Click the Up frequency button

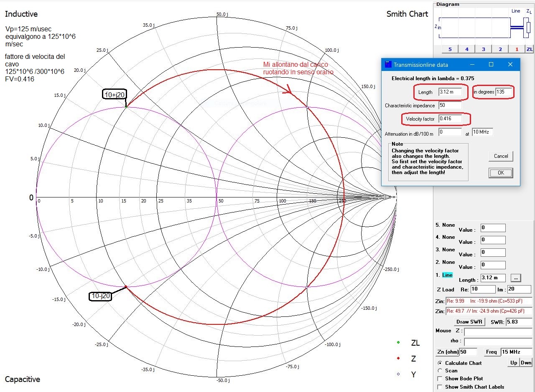(514, 363)
